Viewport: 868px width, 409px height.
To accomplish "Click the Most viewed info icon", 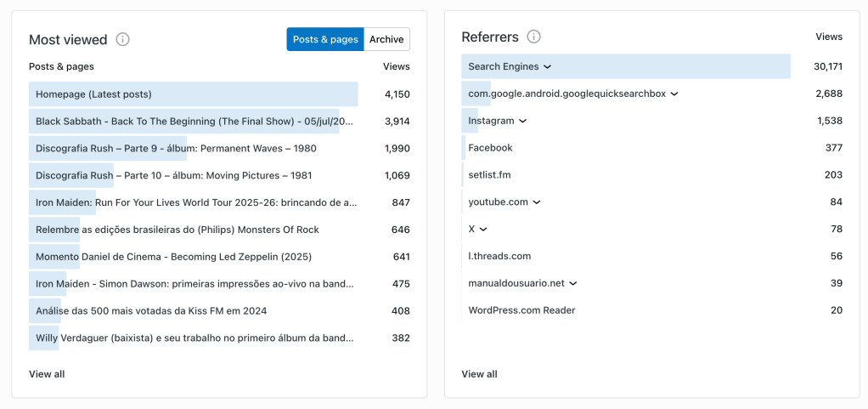I will (x=123, y=39).
